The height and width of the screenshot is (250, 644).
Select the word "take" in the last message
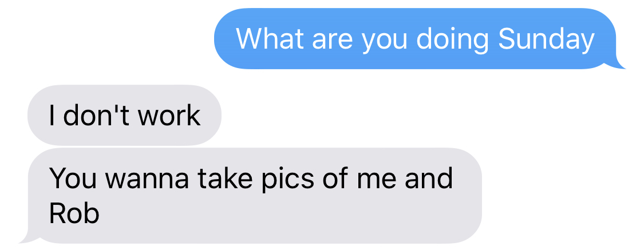point(224,178)
